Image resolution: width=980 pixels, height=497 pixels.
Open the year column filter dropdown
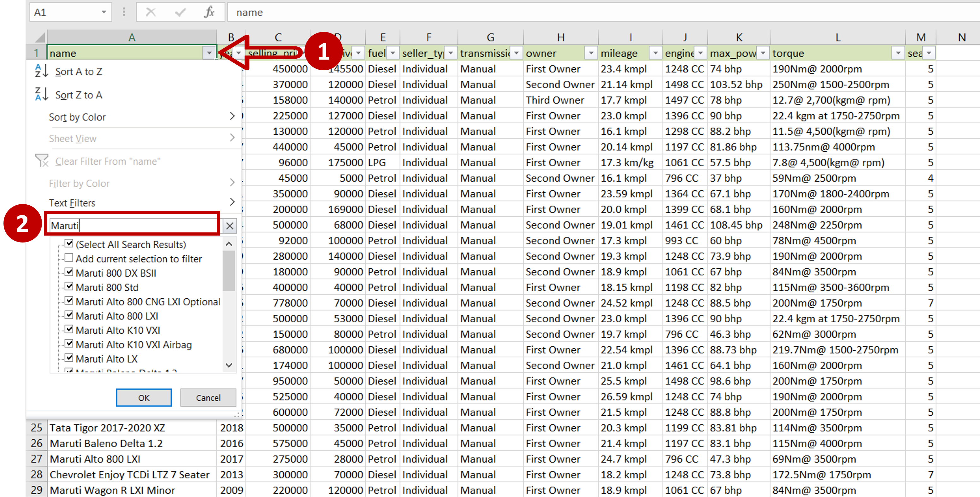pos(239,53)
